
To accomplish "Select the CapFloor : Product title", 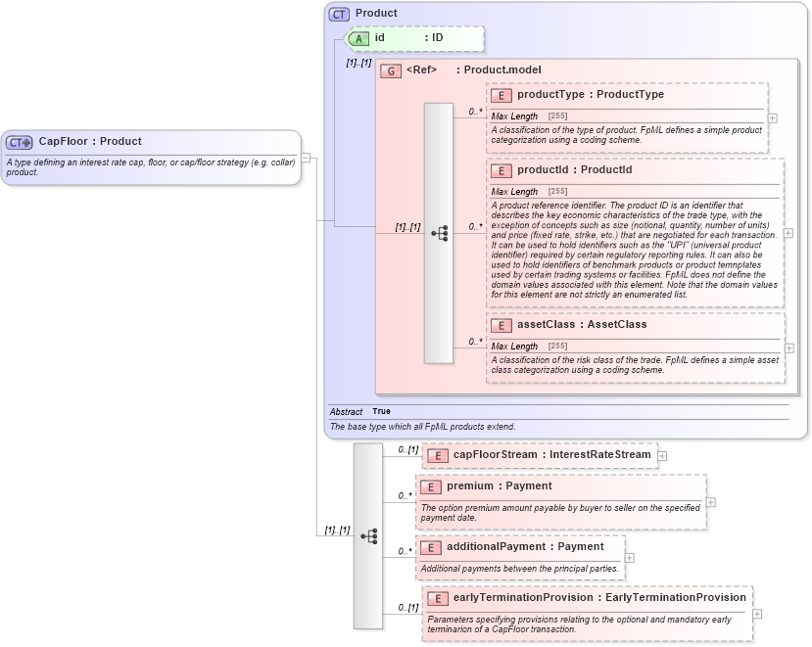I will pyautogui.click(x=90, y=141).
